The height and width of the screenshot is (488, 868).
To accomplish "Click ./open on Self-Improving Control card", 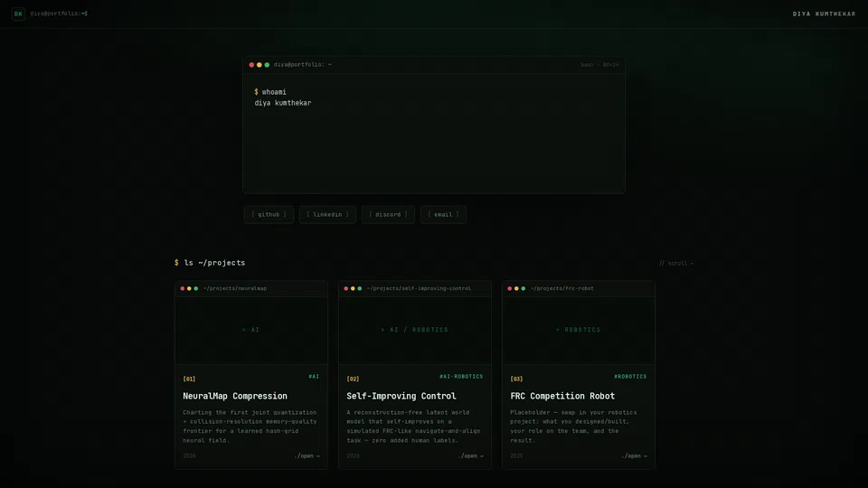I will [x=471, y=455].
